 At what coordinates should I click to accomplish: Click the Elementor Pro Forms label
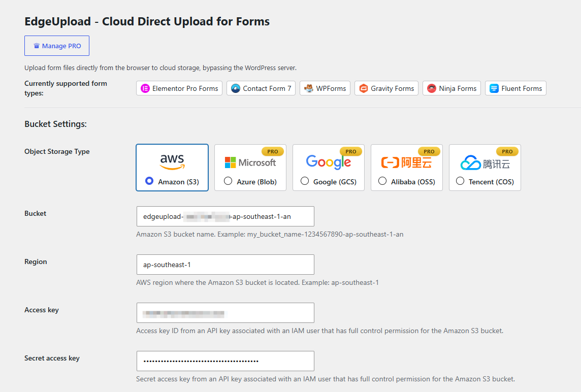[185, 88]
